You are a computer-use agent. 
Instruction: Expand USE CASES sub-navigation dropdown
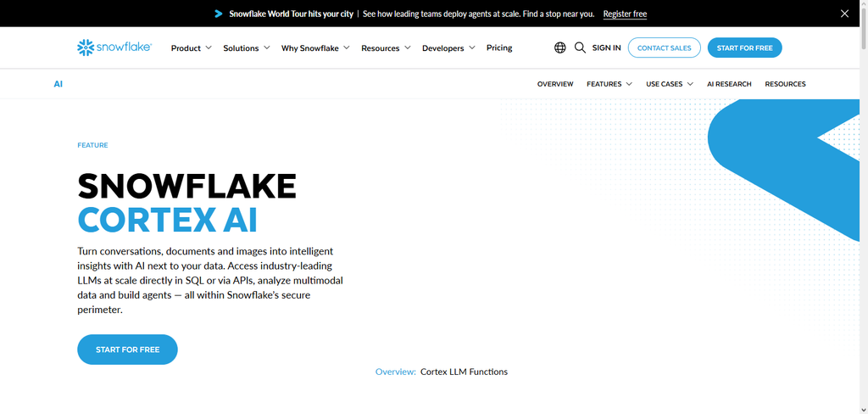pyautogui.click(x=670, y=84)
